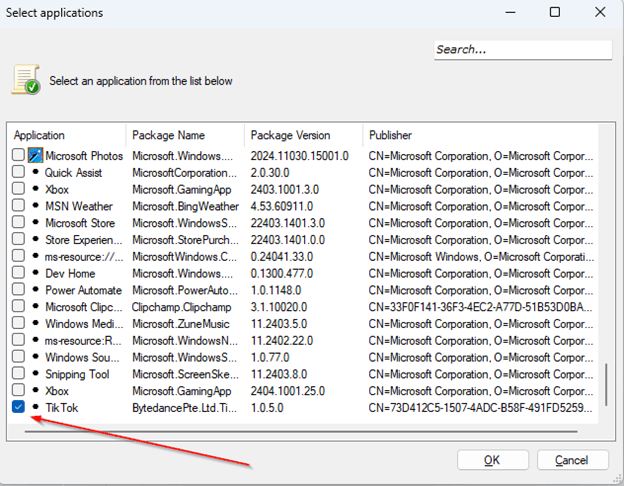Click the Microsoft Photos app icon
624x486 pixels.
point(35,156)
